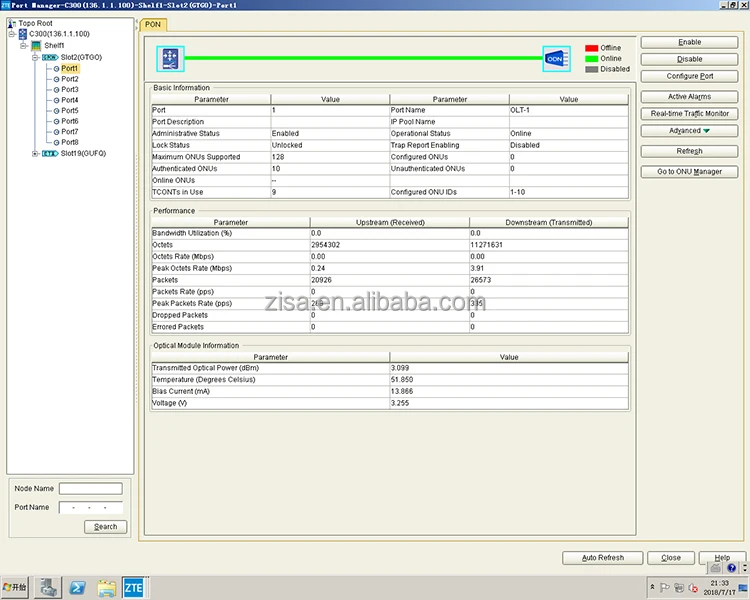
Task: Click the green link line between OLT and ODN
Action: coord(364,58)
